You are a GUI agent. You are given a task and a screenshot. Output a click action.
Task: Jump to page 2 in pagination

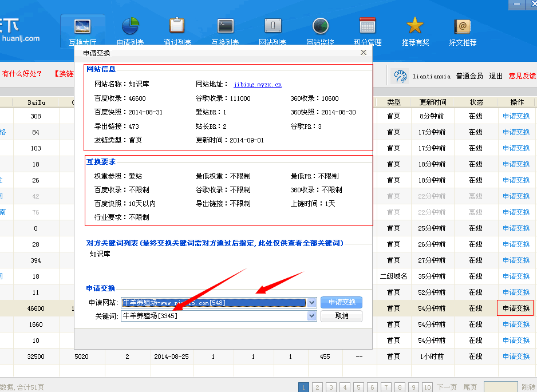click(x=317, y=387)
